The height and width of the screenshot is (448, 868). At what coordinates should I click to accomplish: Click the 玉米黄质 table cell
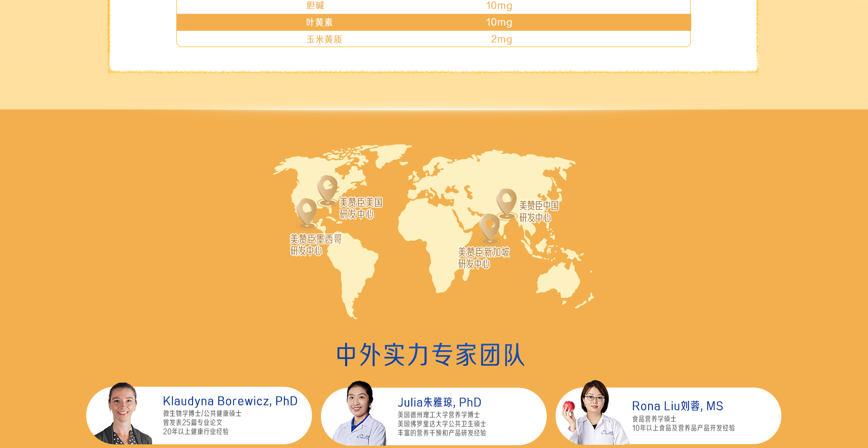pyautogui.click(x=324, y=39)
